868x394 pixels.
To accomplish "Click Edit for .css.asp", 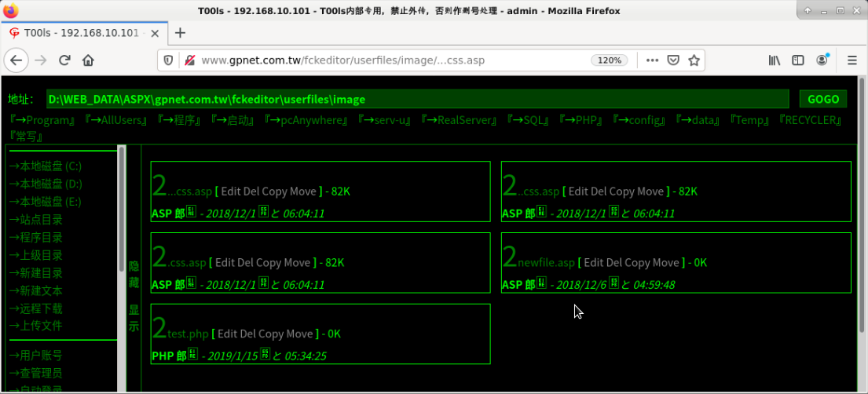I will (x=225, y=263).
